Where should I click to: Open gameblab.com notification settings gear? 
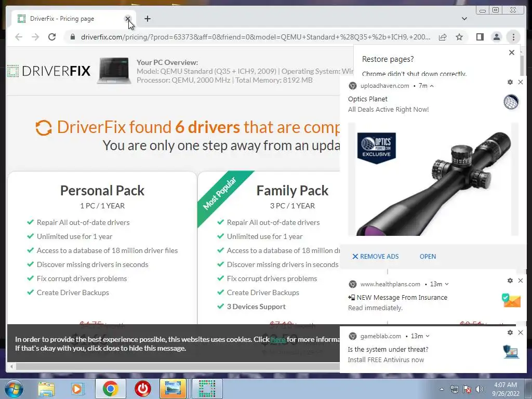point(510,332)
